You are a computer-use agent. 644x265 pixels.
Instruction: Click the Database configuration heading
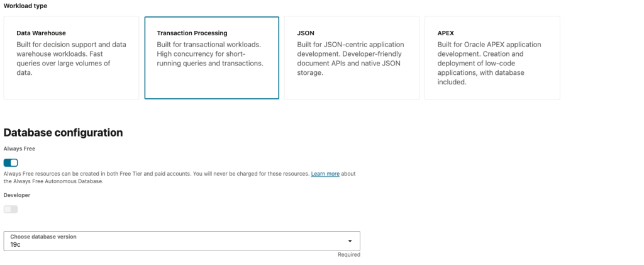(63, 133)
